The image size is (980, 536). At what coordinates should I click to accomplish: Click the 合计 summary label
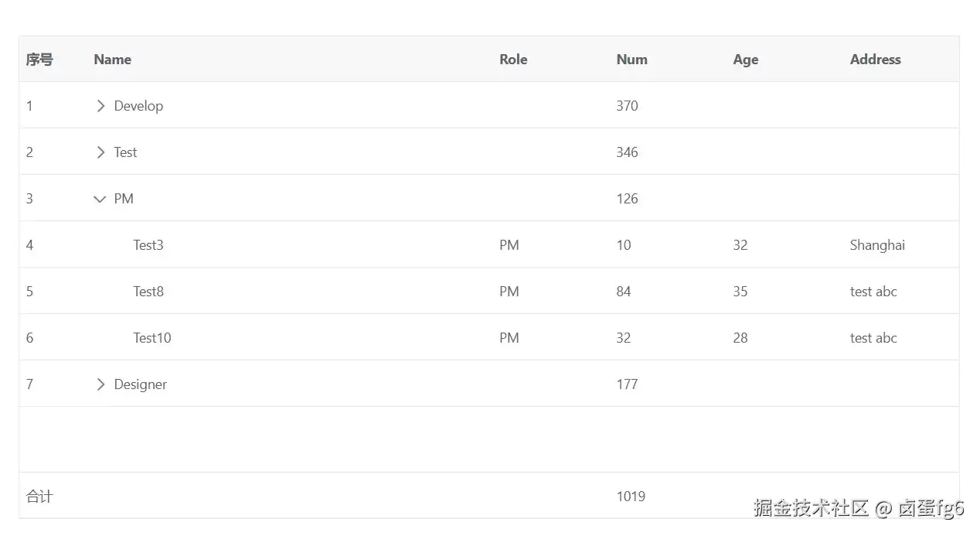coord(39,497)
